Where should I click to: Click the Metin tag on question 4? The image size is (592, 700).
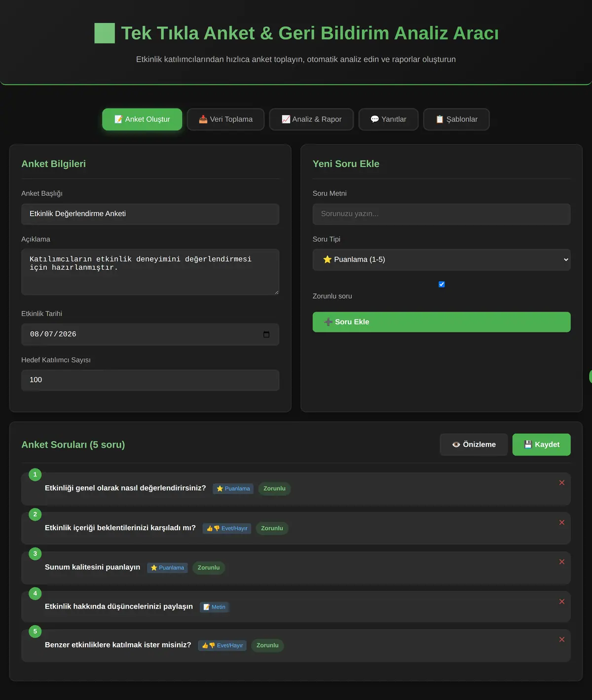tap(215, 607)
